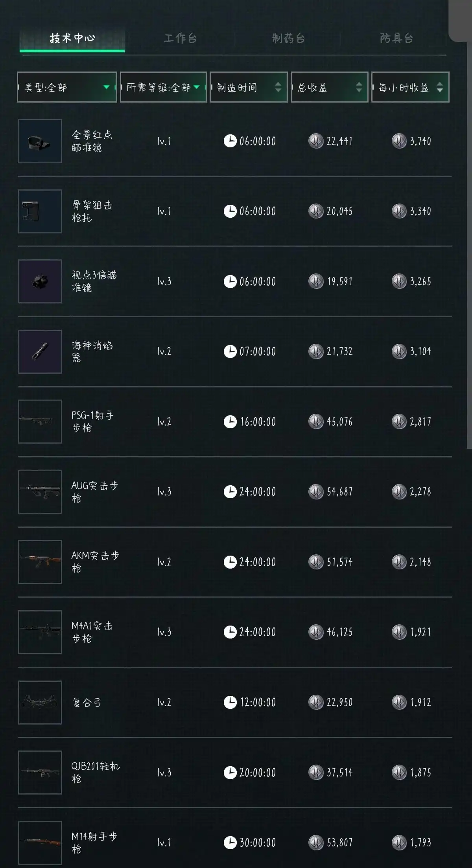Open the 类型:全部 type dropdown

pyautogui.click(x=67, y=87)
